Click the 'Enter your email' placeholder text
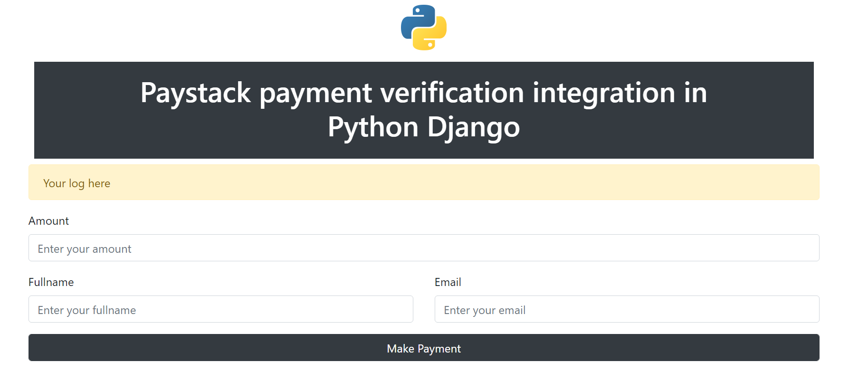 tap(485, 310)
